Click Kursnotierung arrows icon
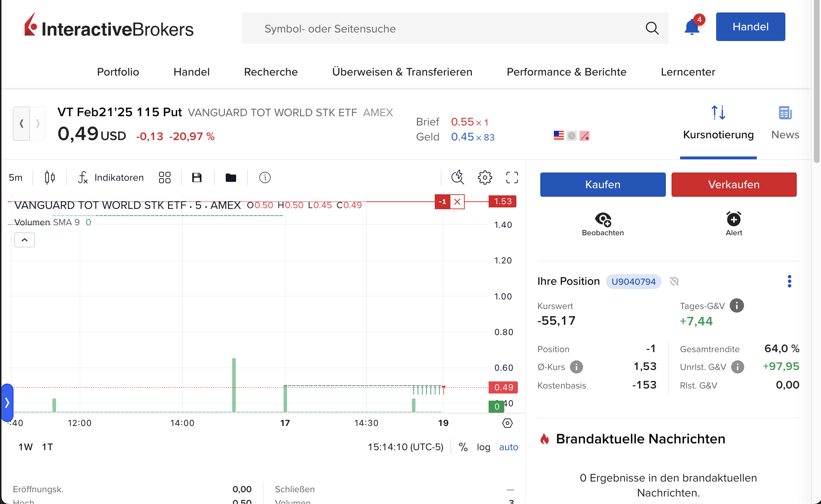 718,113
